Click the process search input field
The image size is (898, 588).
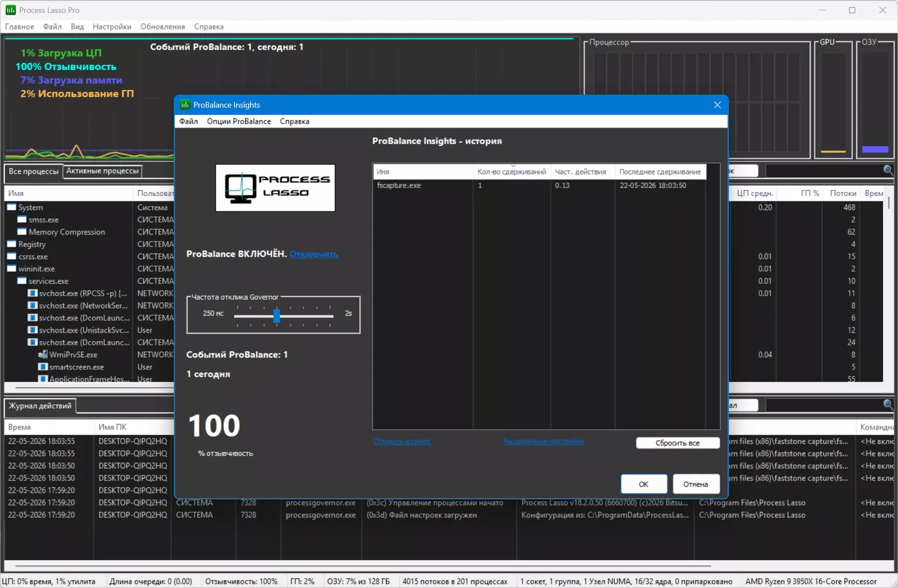[x=824, y=171]
